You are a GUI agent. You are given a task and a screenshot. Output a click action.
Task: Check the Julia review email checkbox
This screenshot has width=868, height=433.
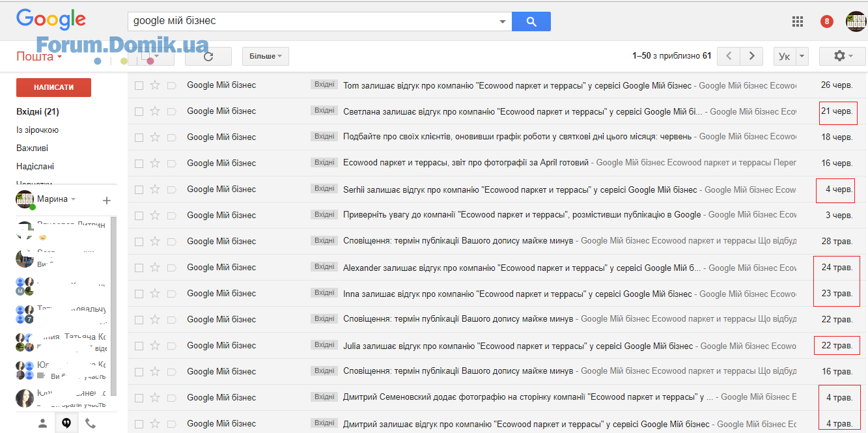point(139,346)
